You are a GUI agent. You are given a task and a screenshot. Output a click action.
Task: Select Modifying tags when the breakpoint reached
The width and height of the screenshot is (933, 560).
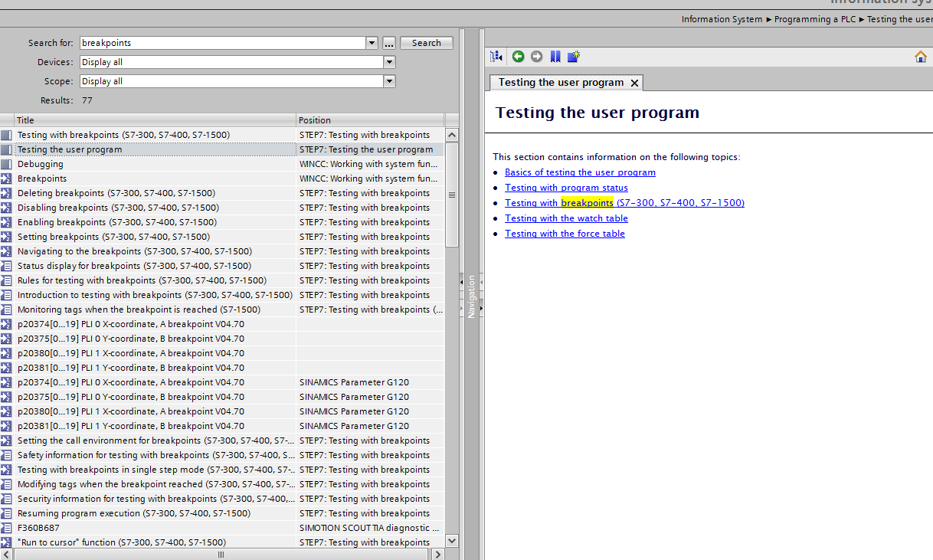pos(222,484)
